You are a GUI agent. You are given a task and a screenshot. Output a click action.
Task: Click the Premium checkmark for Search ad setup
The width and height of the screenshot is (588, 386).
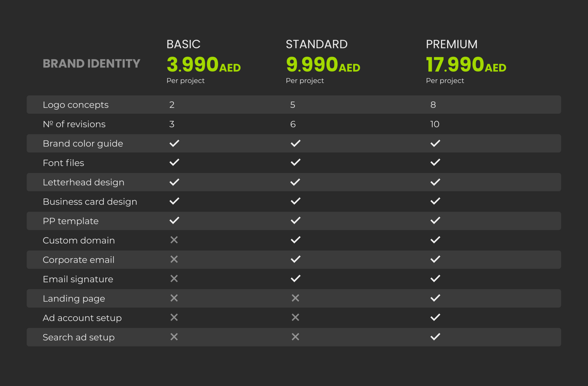coord(435,337)
